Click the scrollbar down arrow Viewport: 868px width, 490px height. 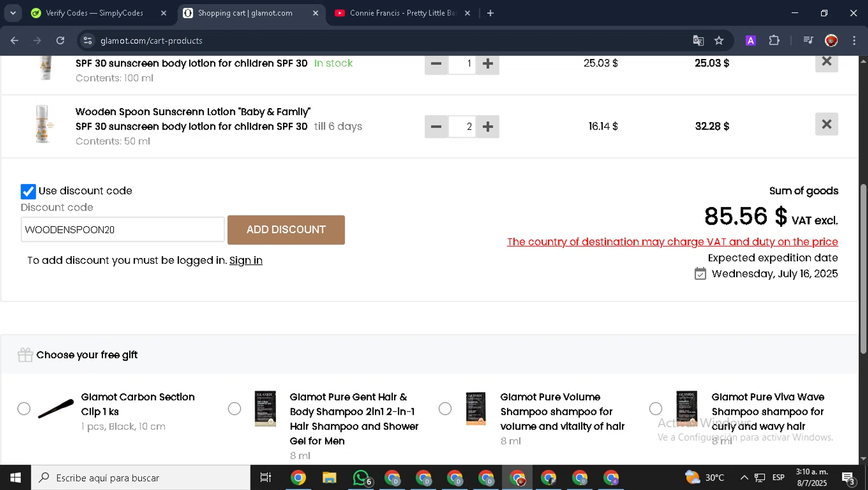tap(863, 459)
